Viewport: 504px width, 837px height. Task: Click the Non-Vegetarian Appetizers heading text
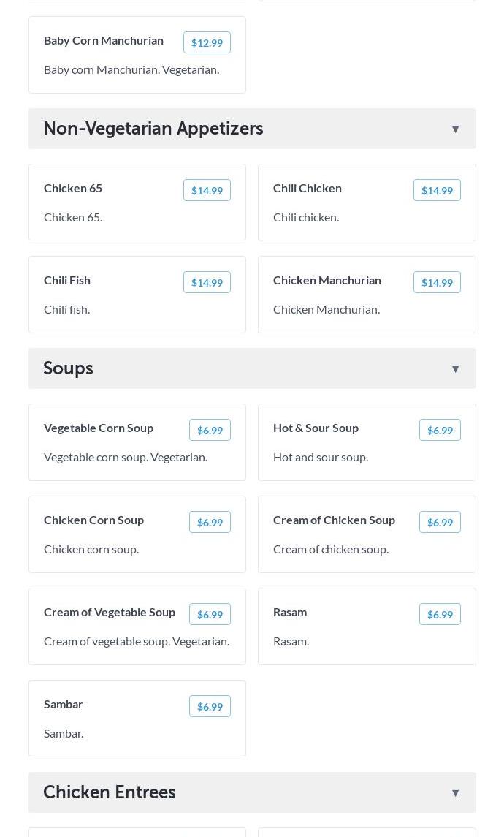(x=153, y=128)
